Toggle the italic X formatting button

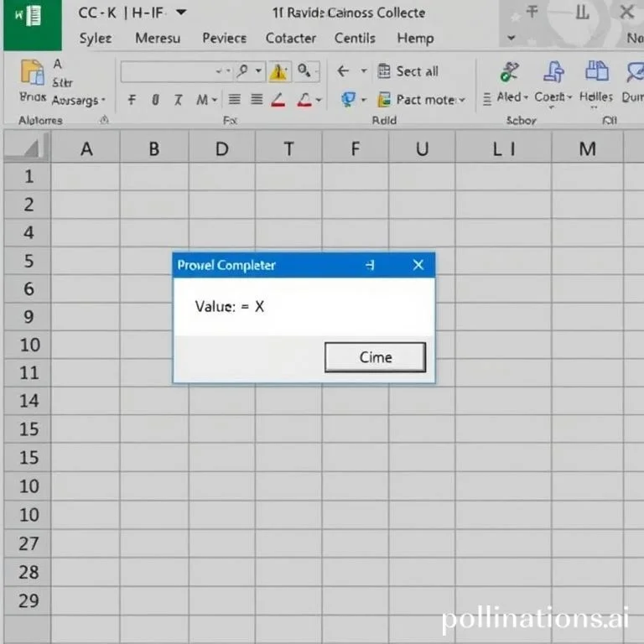pos(178,100)
